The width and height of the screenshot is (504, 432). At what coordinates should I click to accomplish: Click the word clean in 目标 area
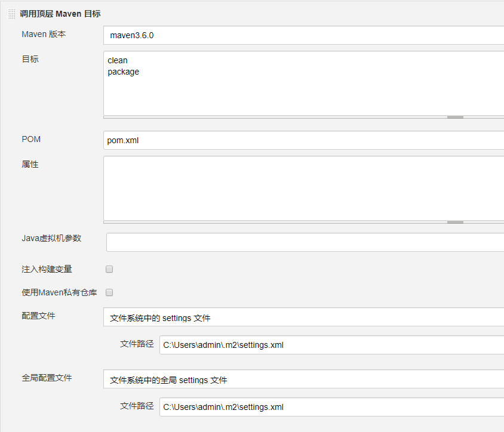118,60
